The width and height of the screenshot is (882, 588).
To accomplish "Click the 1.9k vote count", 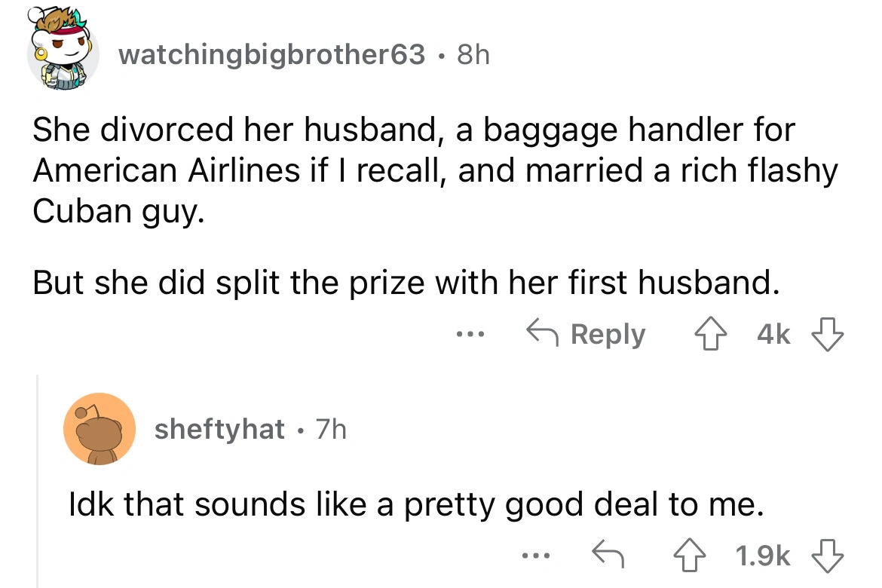I will click(763, 556).
